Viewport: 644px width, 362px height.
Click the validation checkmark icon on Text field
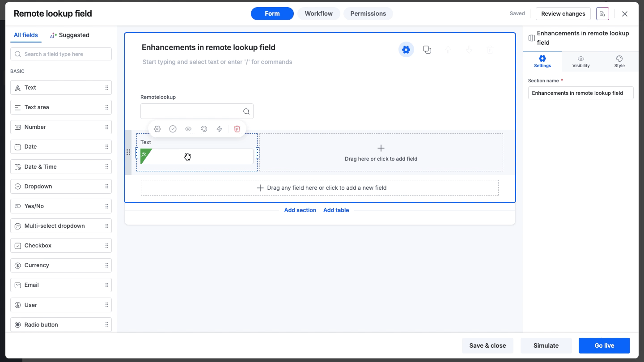pyautogui.click(x=173, y=129)
